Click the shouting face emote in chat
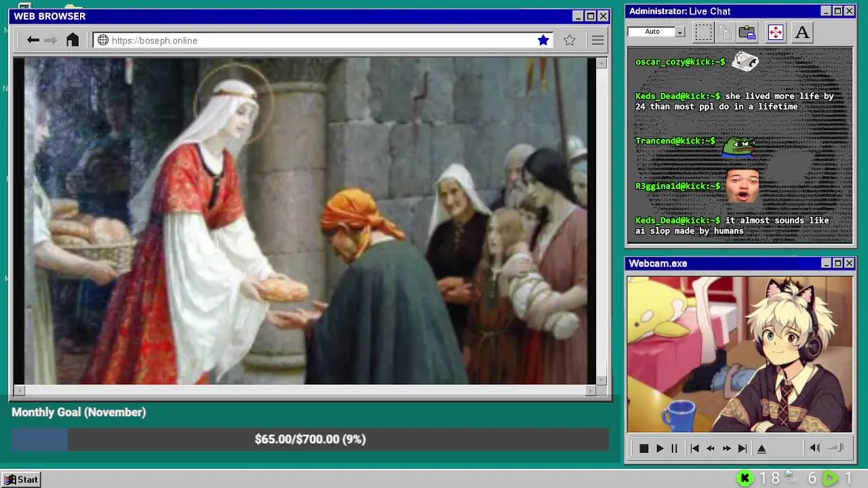The width and height of the screenshot is (868, 488). [743, 185]
